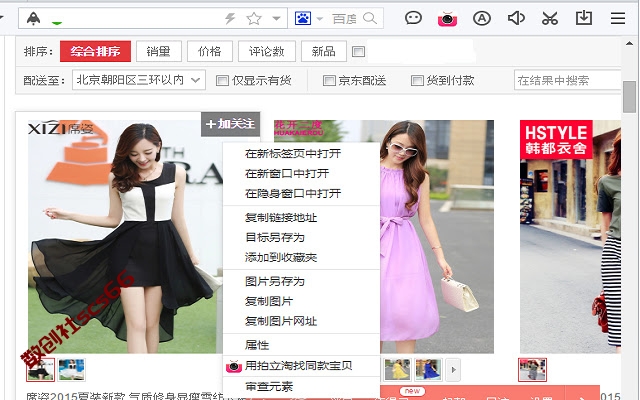Tick the checkbox next to 新品 button

pyautogui.click(x=358, y=52)
